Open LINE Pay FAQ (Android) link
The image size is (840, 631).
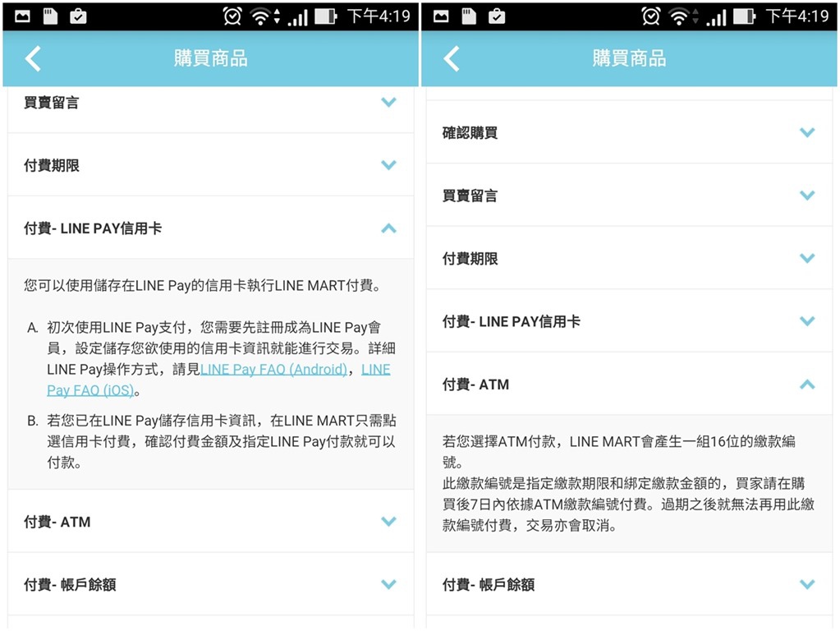point(273,370)
